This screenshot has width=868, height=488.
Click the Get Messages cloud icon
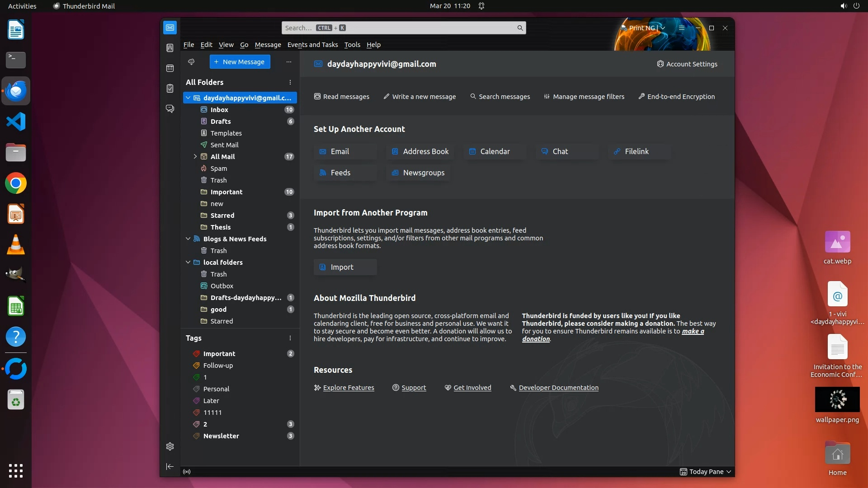[x=191, y=62]
